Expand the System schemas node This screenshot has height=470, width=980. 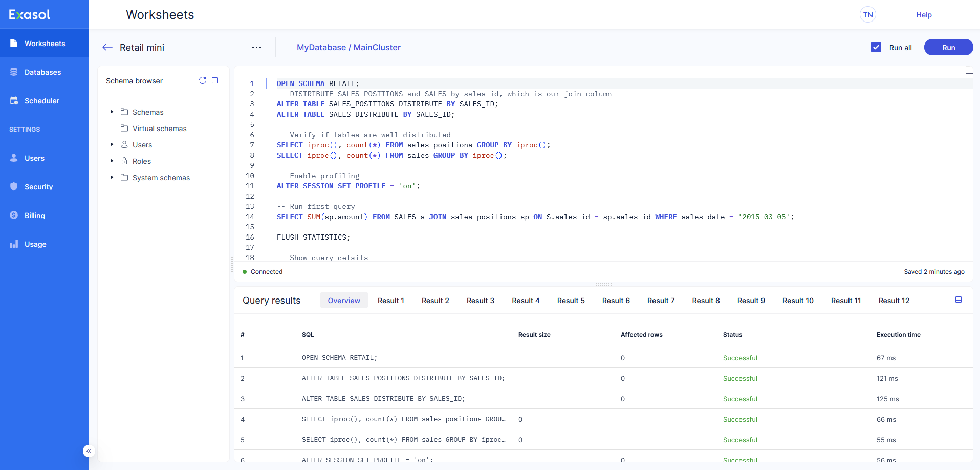(112, 178)
